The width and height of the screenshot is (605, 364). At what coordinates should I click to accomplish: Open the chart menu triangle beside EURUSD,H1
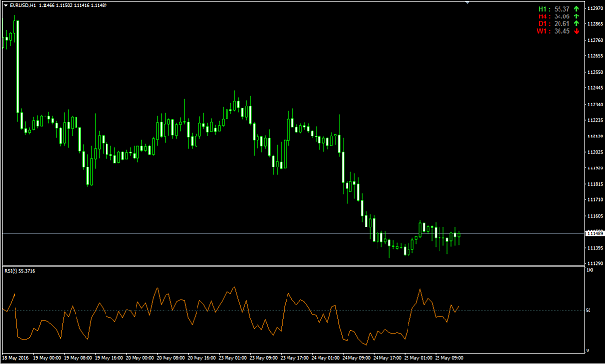6,5
